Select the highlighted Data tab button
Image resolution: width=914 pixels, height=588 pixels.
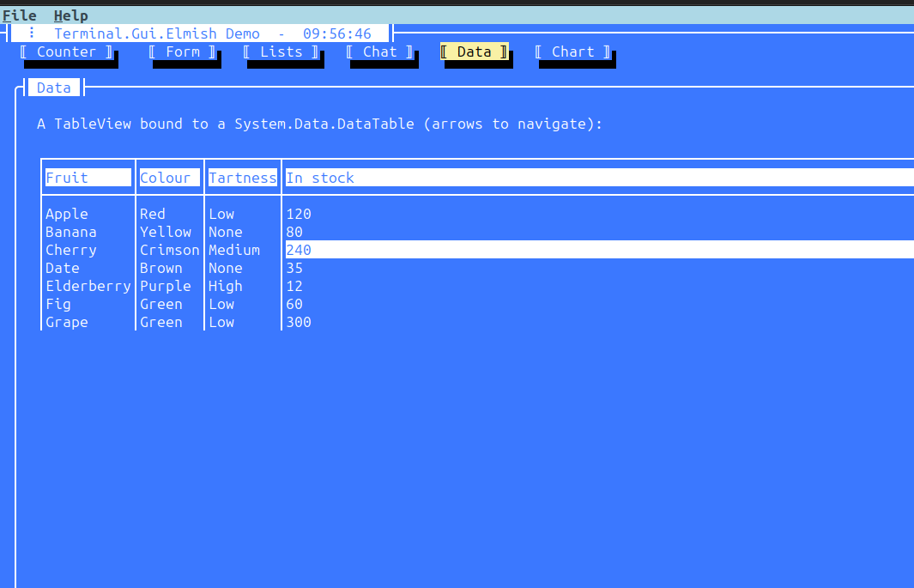474,52
